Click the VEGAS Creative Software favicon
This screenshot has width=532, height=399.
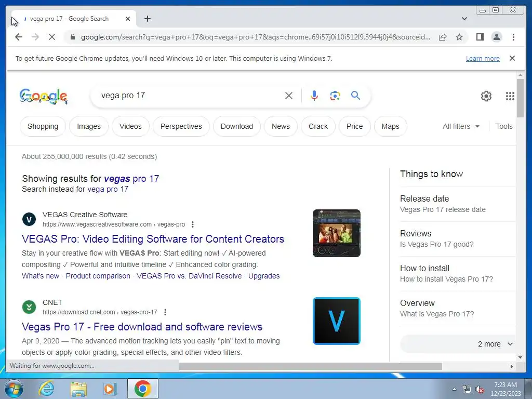[x=29, y=219]
